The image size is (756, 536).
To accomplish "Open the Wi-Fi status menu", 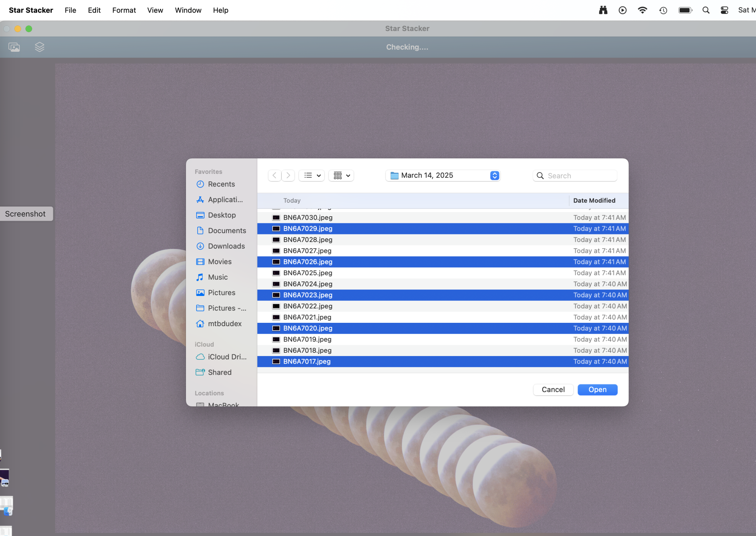I will tap(642, 10).
